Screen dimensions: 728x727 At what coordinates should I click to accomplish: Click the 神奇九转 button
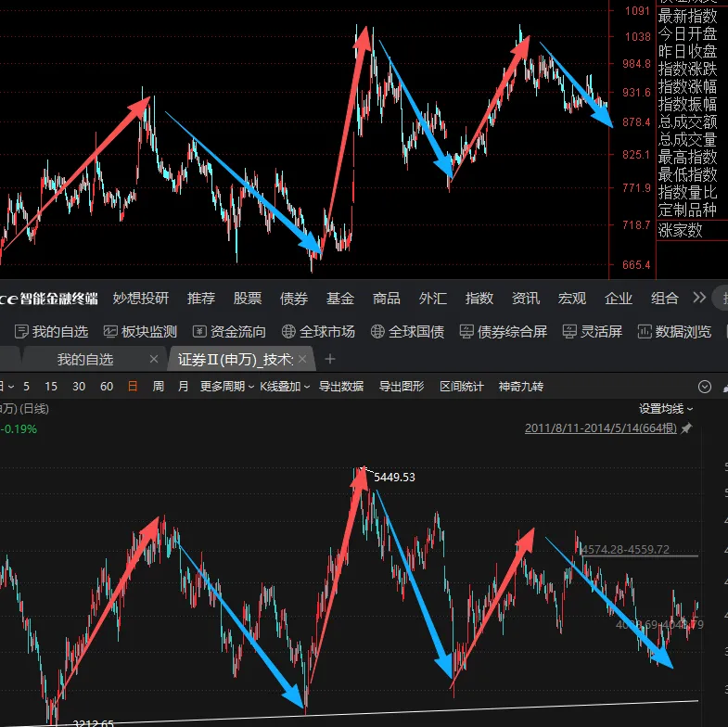(x=521, y=387)
